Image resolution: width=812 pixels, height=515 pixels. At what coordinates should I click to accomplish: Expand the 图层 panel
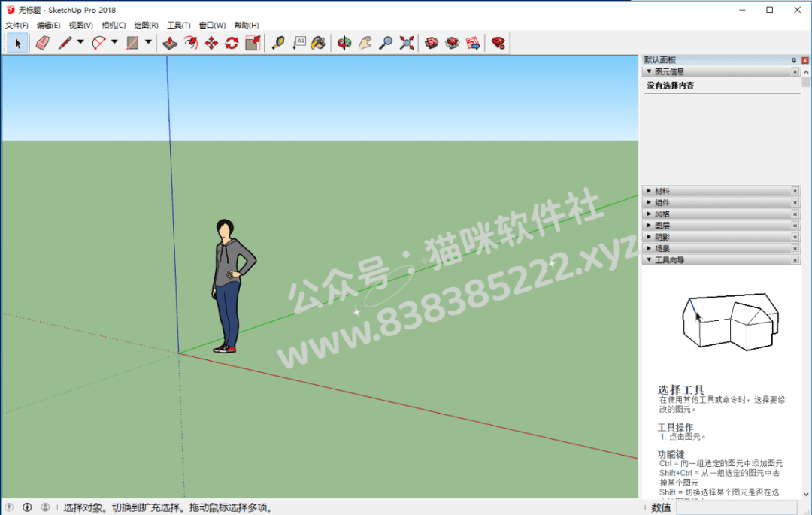649,225
